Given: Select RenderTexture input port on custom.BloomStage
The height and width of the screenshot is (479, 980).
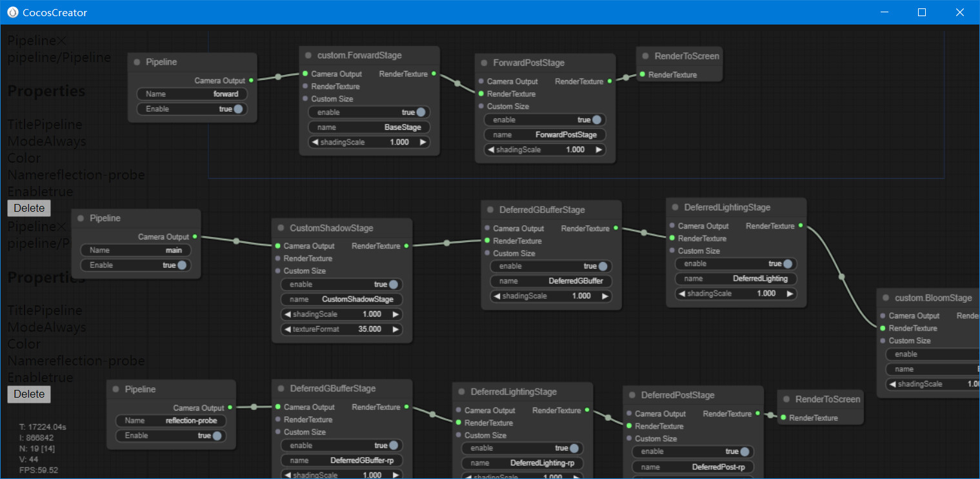Looking at the screenshot, I should 883,329.
